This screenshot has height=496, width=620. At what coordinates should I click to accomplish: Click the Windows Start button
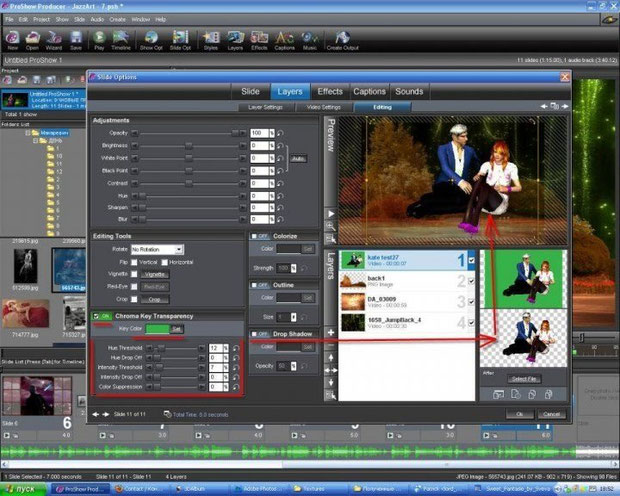click(x=23, y=489)
